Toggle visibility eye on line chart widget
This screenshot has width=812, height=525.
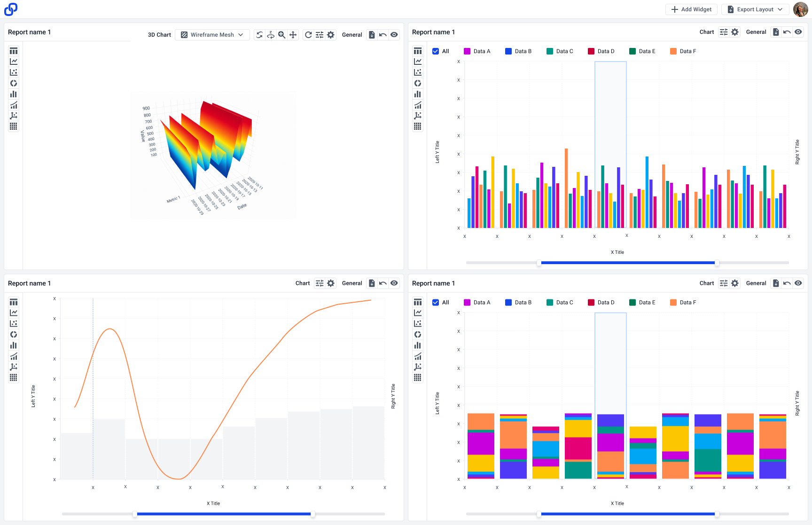point(394,283)
